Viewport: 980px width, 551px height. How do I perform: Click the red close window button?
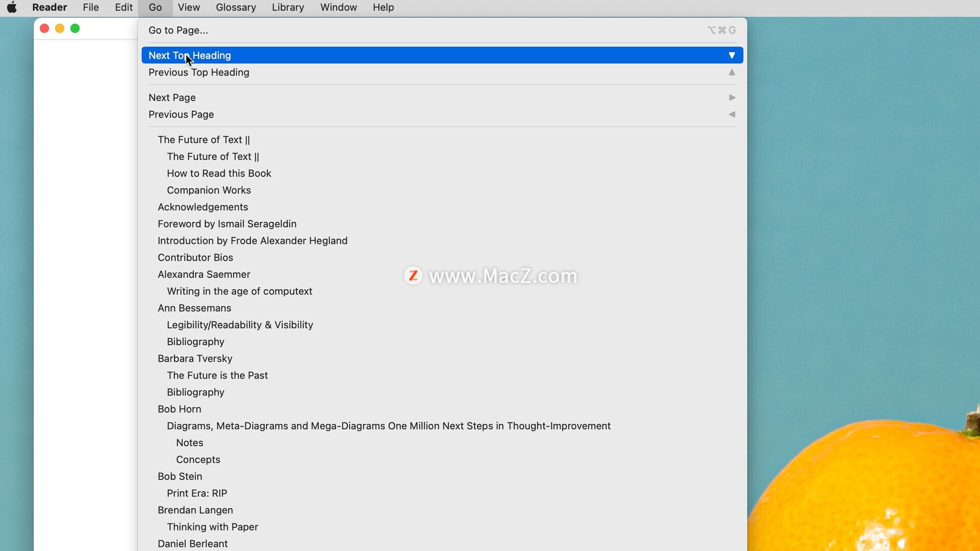point(44,29)
